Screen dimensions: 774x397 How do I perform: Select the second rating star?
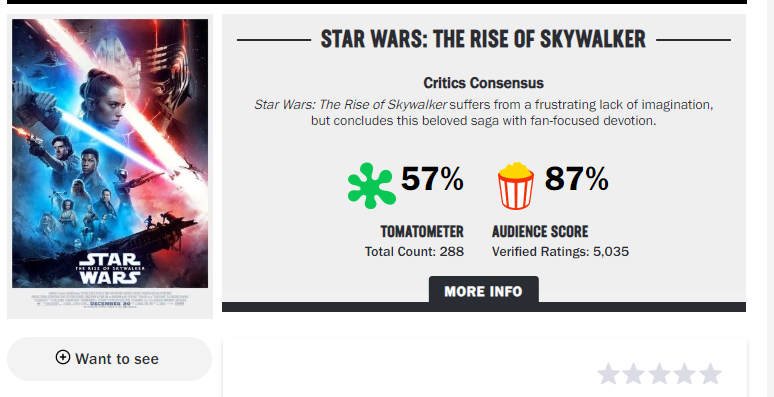click(633, 374)
